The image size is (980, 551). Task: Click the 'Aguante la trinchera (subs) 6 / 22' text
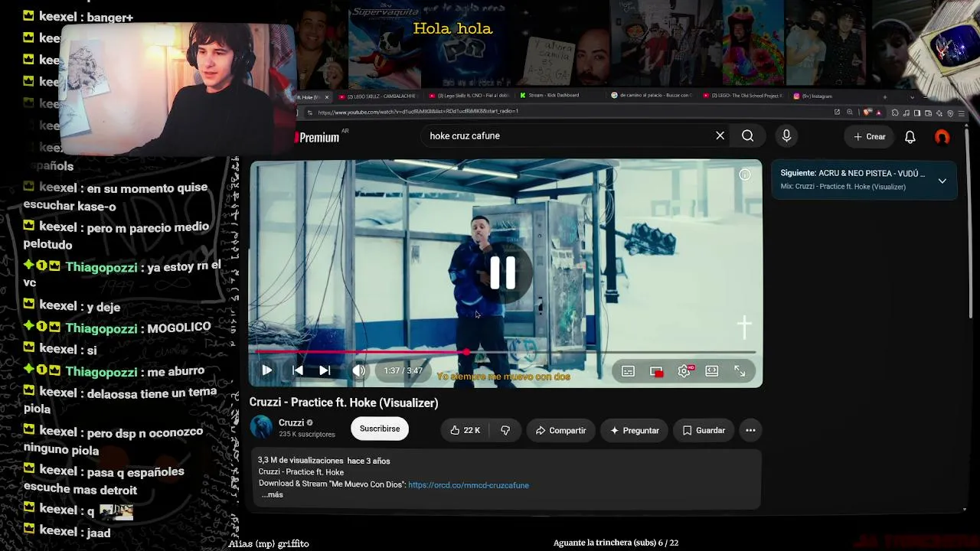(616, 543)
